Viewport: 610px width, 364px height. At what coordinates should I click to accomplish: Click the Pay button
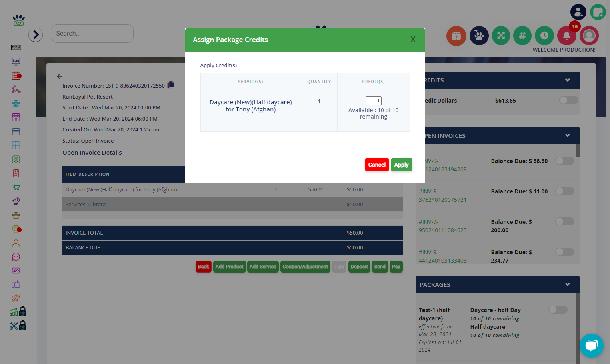[396, 267]
